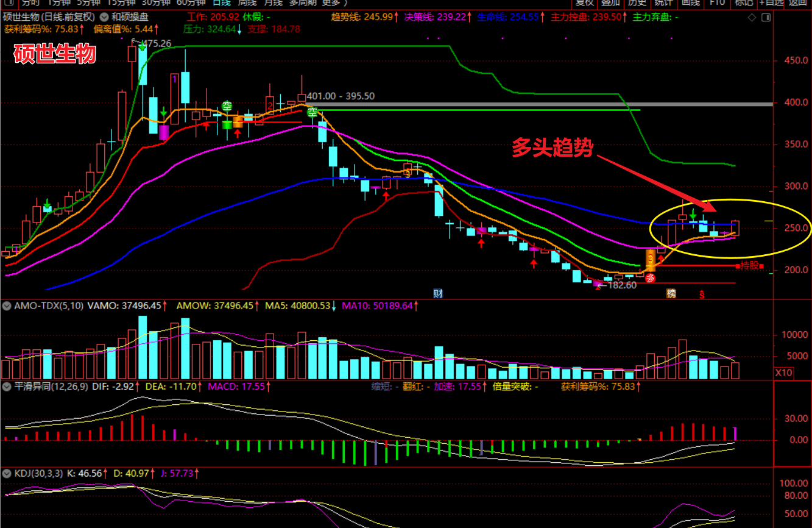Click the 榜 ranking marker icon

(x=671, y=293)
